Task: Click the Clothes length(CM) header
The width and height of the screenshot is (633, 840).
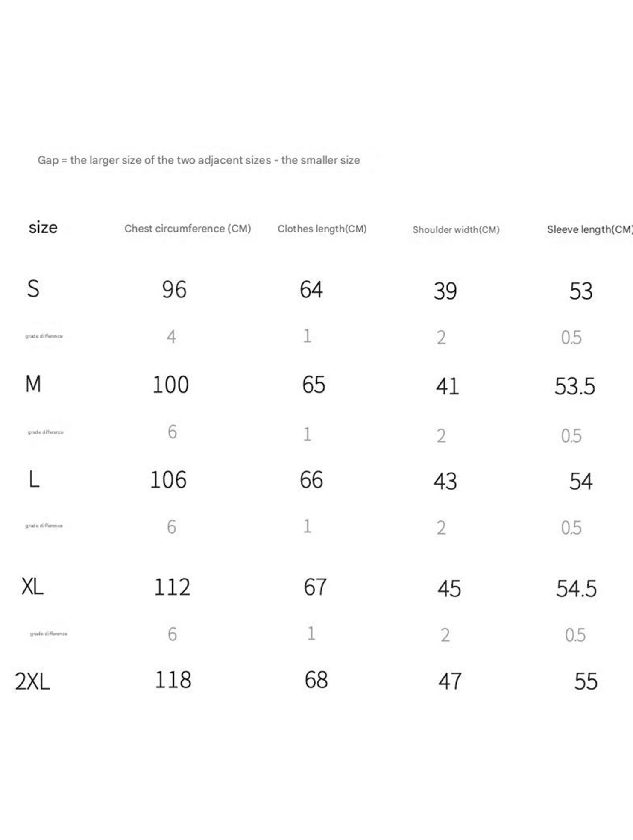Action: pos(322,229)
